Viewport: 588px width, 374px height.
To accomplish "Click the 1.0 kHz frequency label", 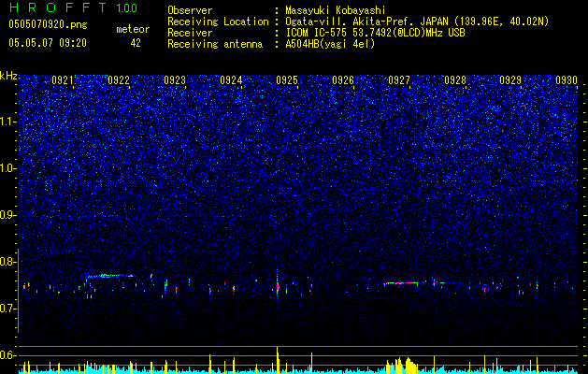I will click(x=8, y=168).
